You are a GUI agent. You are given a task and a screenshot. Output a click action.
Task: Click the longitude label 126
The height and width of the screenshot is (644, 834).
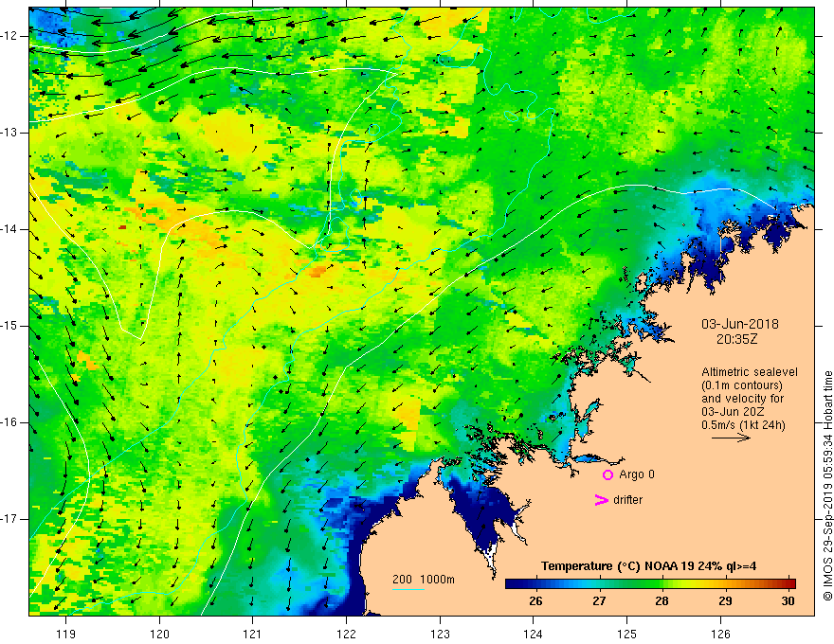(720, 634)
